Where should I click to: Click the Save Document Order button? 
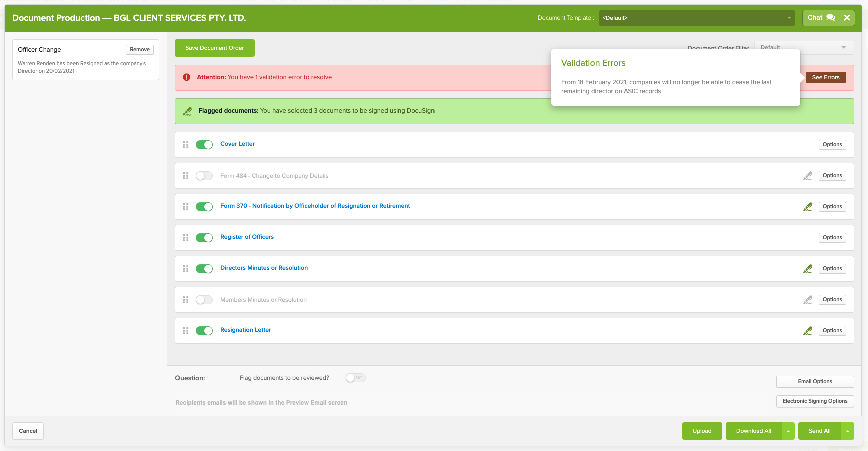pyautogui.click(x=214, y=48)
